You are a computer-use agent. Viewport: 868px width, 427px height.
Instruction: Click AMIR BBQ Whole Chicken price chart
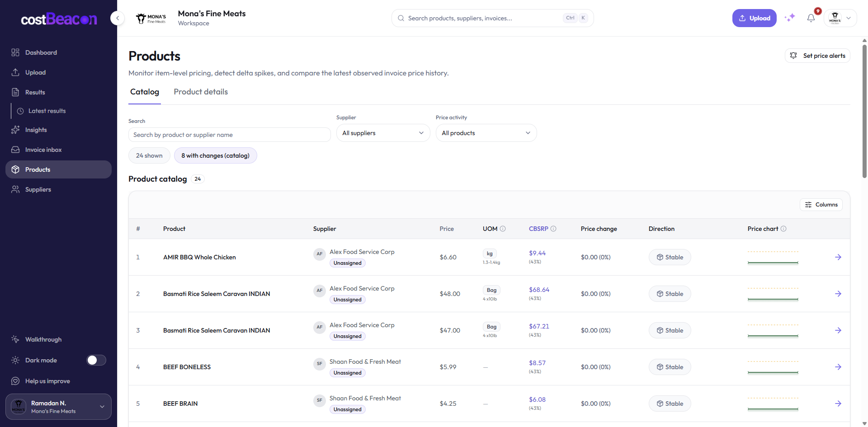pos(773,258)
